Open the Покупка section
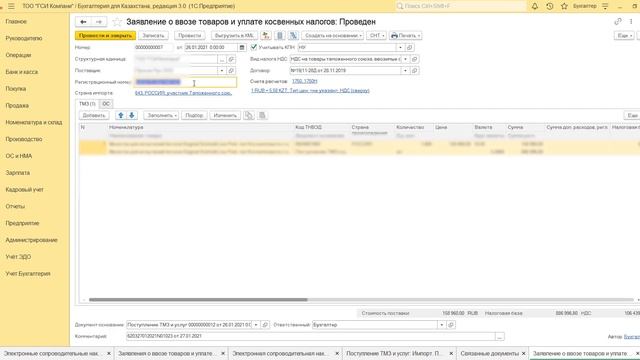This screenshot has width=640, height=360. [16, 89]
